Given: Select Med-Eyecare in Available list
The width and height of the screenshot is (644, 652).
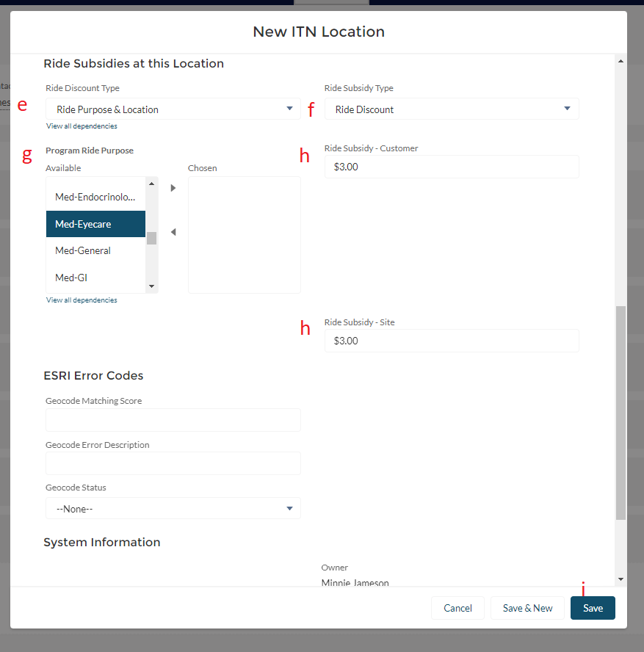Looking at the screenshot, I should [95, 224].
